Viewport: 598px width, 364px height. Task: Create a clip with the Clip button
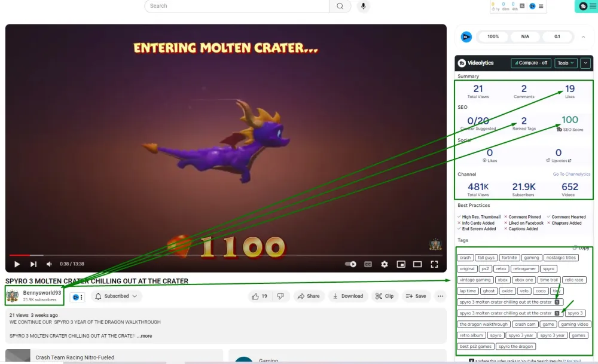pos(385,296)
